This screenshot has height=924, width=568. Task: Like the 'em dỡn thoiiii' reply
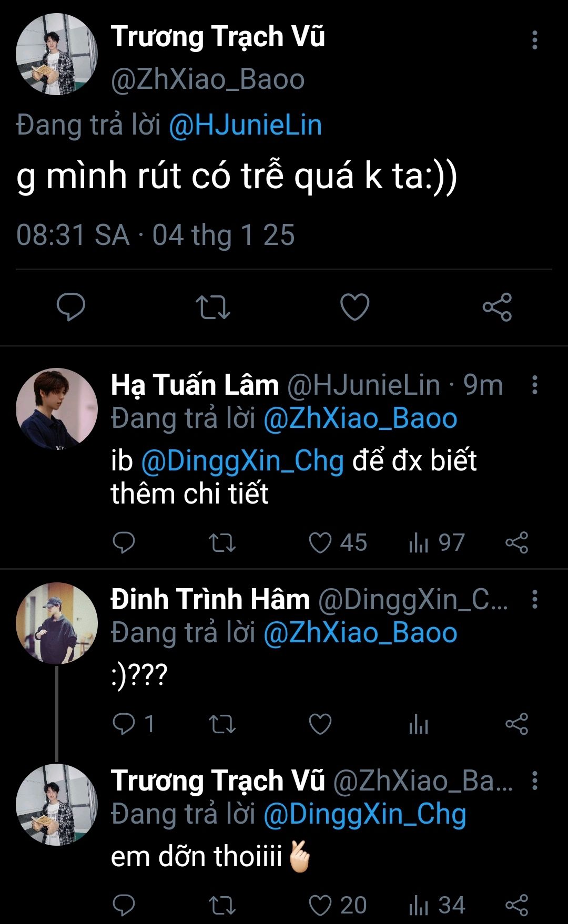(320, 905)
